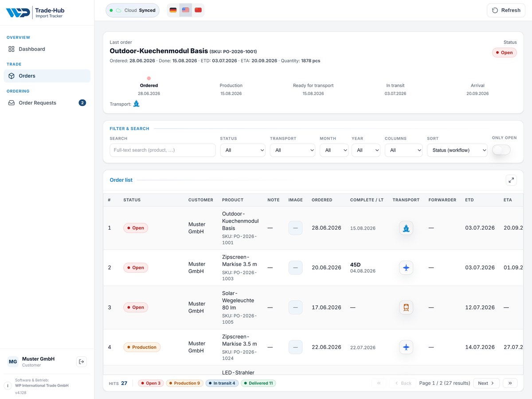The image size is (532, 399).
Task: Click the Forwarder column header
Action: point(442,200)
